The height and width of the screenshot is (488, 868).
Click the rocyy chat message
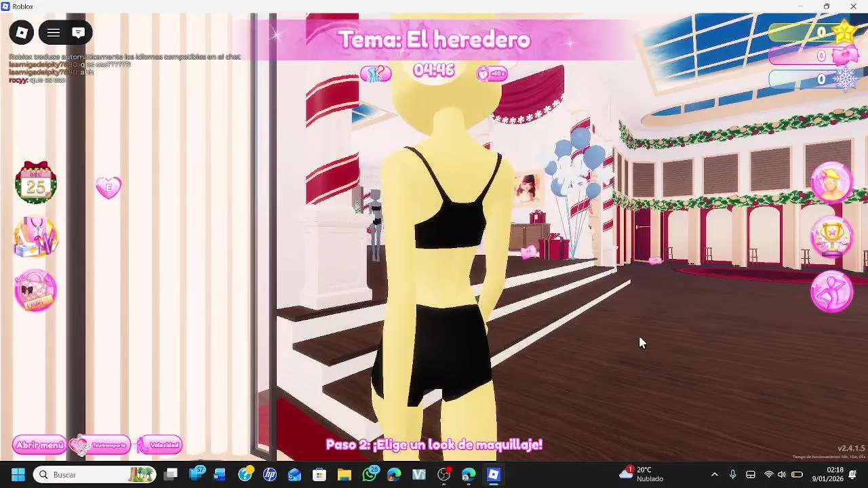37,80
